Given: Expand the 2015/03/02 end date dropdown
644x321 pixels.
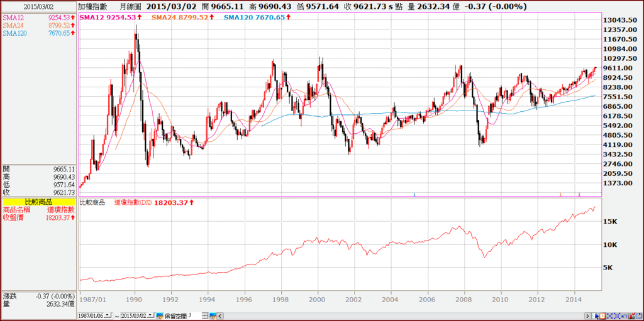Looking at the screenshot, I should pos(150,315).
